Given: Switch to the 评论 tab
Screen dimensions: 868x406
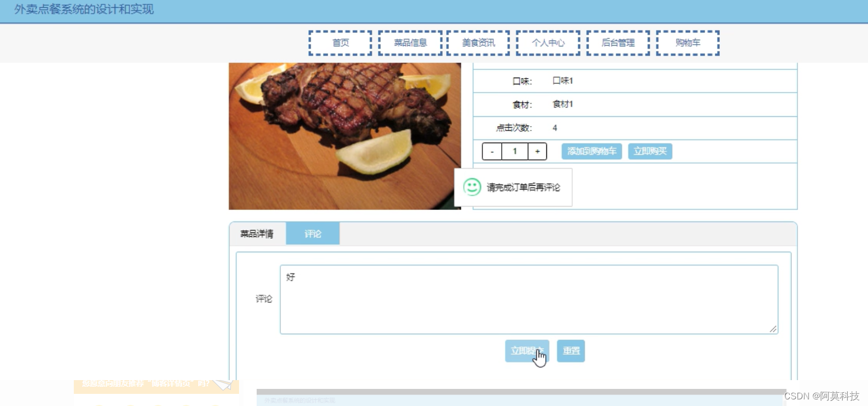Looking at the screenshot, I should 313,234.
